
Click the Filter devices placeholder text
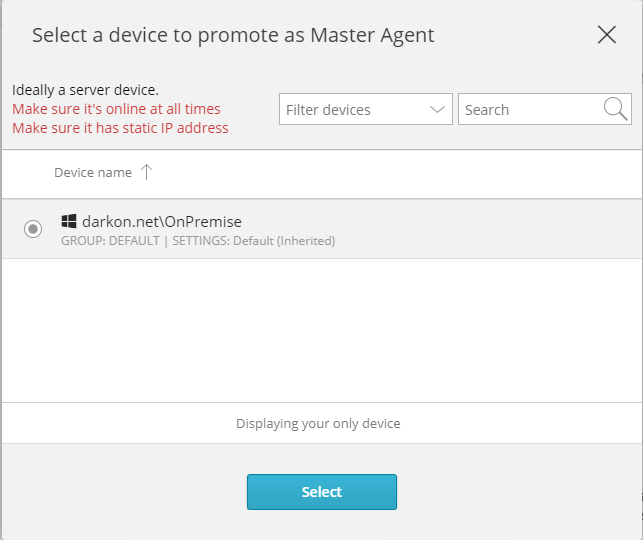coord(328,110)
